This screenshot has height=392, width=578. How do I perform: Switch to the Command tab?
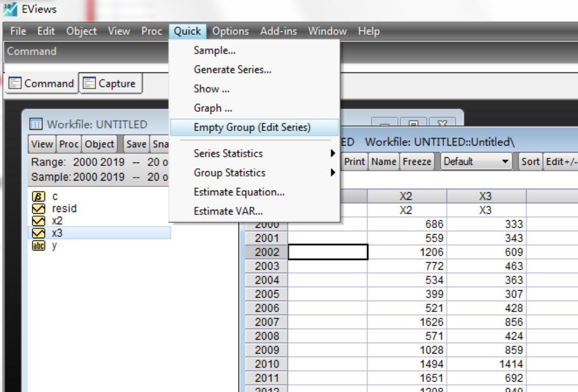click(41, 83)
